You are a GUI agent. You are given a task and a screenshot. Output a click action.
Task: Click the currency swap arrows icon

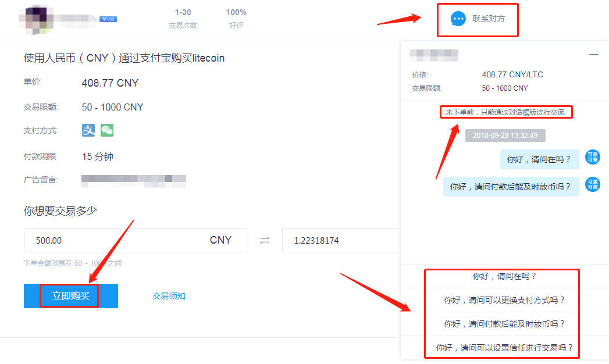pyautogui.click(x=265, y=241)
